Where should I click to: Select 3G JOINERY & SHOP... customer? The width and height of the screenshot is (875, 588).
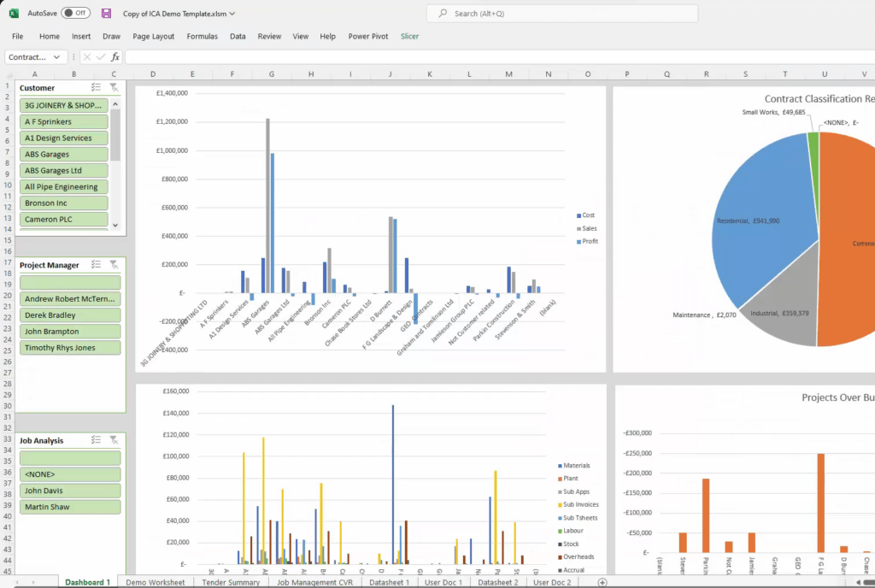pyautogui.click(x=63, y=105)
